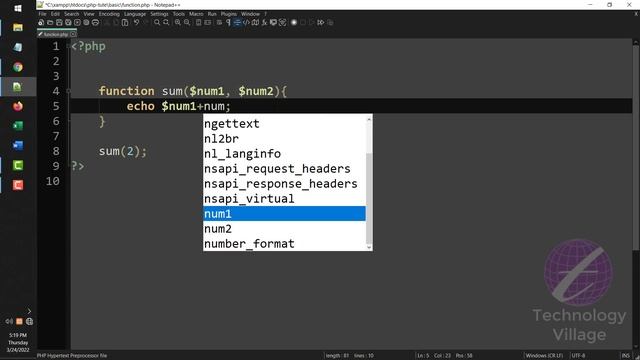Image resolution: width=640 pixels, height=360 pixels.
Task: Toggle synchronize vertical scrolling
Action: 198,22
